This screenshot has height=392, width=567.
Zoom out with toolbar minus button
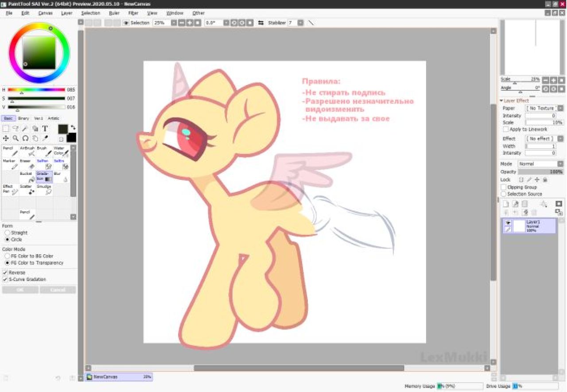tap(181, 23)
